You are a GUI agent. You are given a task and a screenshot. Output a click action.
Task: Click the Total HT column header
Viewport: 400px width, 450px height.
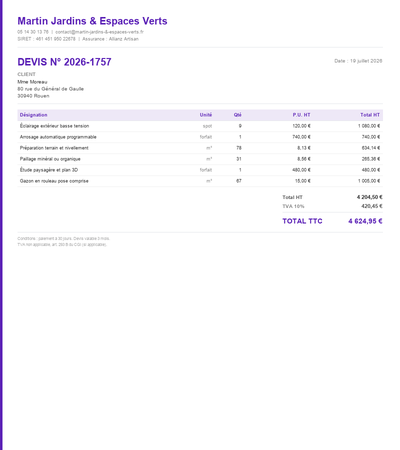click(370, 115)
